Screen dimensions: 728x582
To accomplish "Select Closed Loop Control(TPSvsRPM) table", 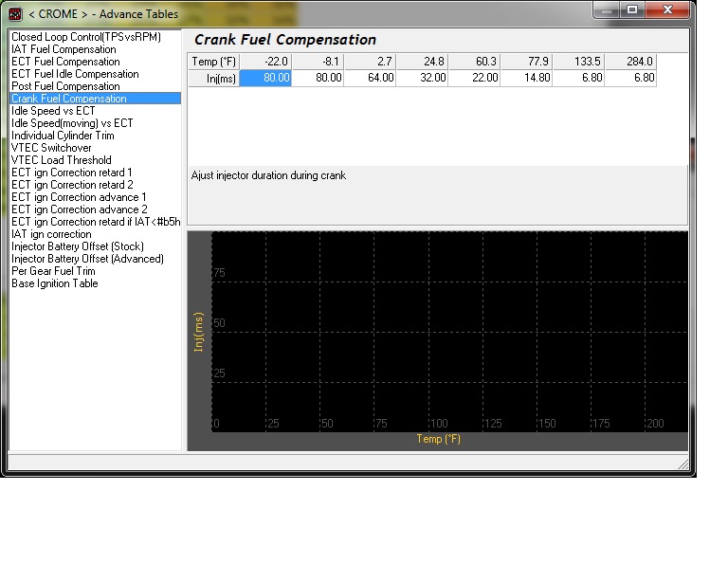I will click(86, 37).
